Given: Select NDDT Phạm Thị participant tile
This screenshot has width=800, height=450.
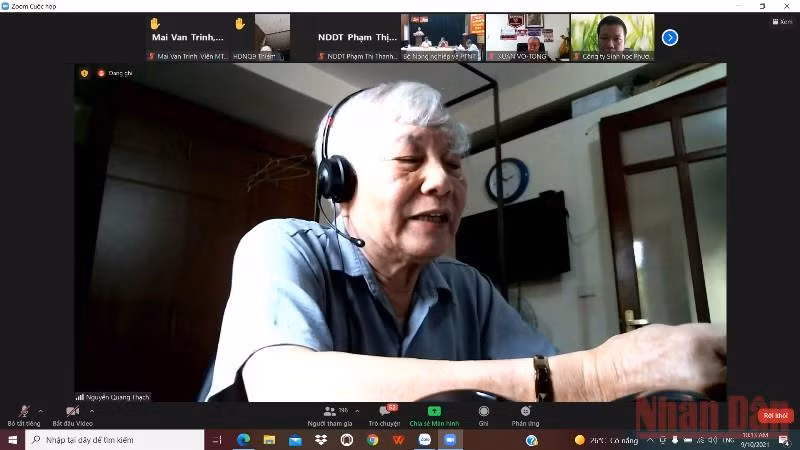Looking at the screenshot, I should click(358, 38).
